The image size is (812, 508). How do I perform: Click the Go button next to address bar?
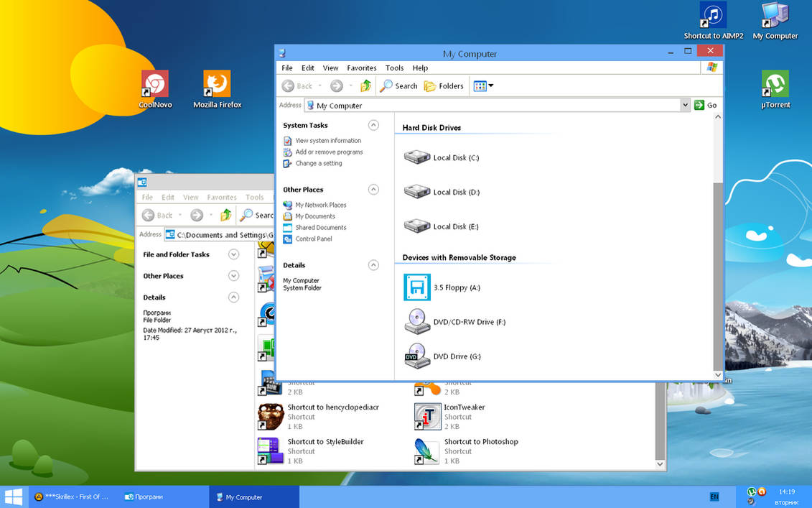tap(705, 105)
